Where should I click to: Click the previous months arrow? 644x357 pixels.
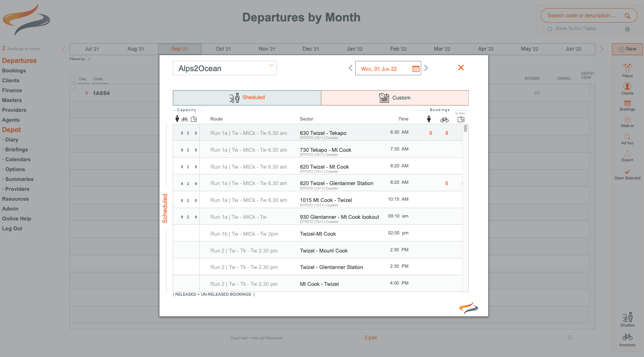click(x=63, y=49)
